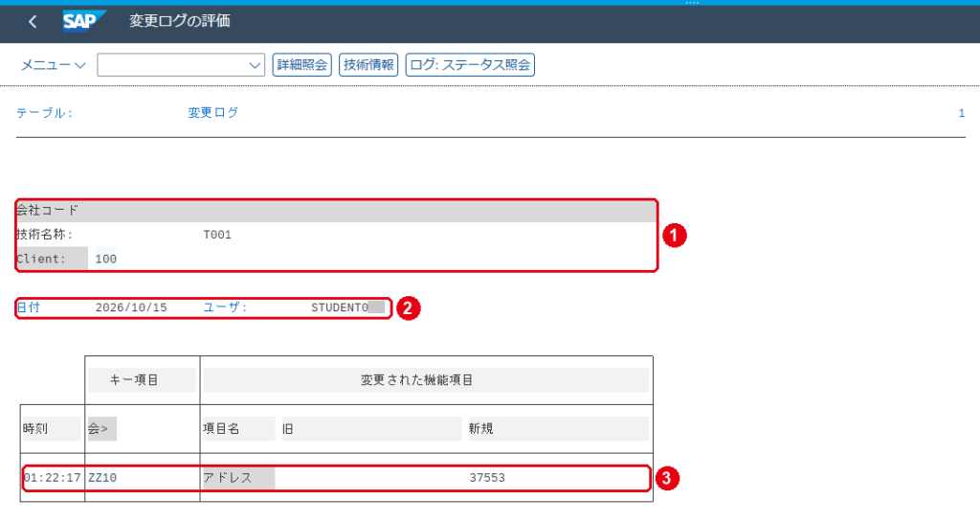Click page number 1 at right

click(x=961, y=113)
